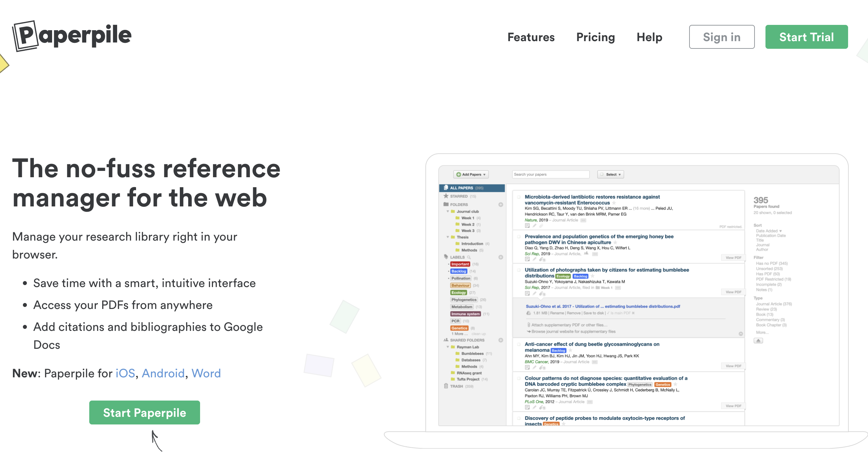Follow the Android link
This screenshot has width=868, height=452.
click(x=163, y=373)
